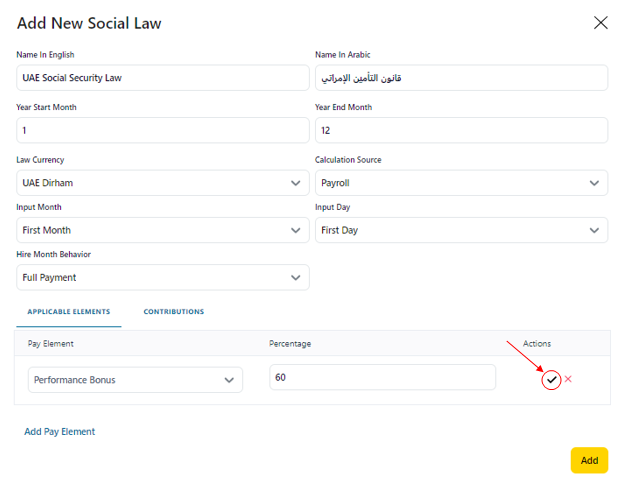
Task: Click the Add Pay Element link
Action: tap(60, 432)
